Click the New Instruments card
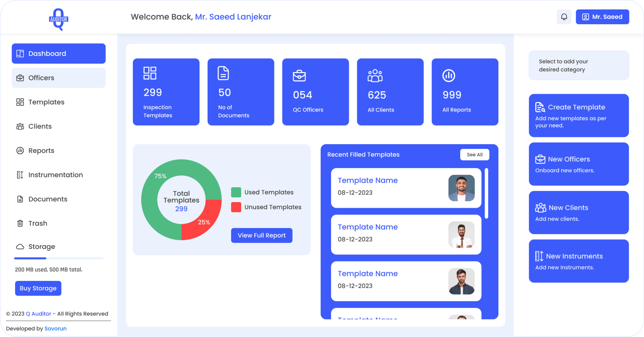The image size is (644, 337). (x=578, y=261)
